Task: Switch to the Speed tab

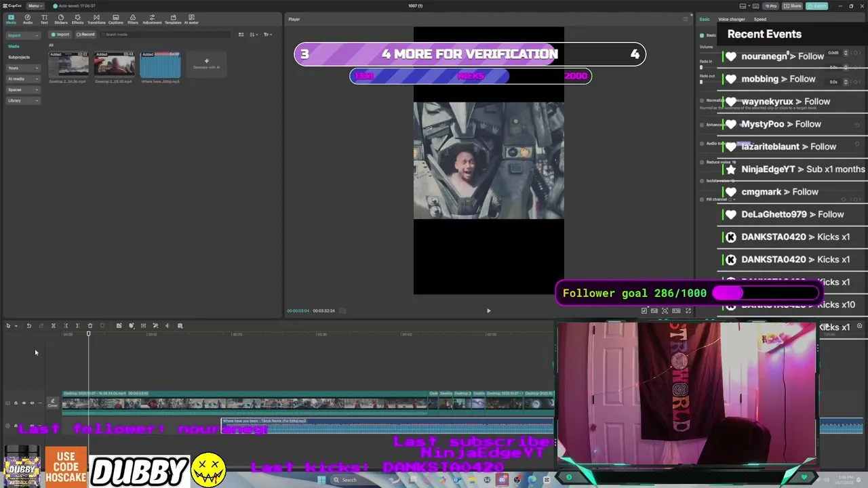Action: tap(760, 19)
